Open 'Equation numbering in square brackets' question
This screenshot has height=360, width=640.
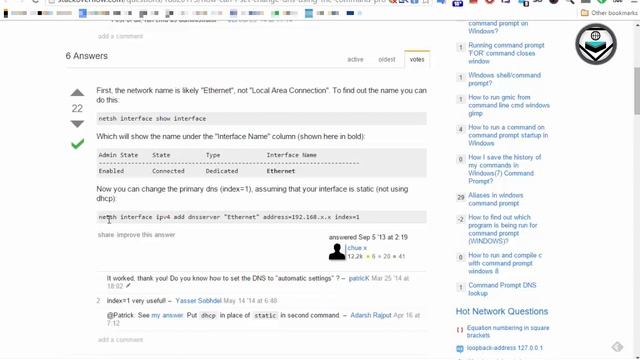[508, 331]
